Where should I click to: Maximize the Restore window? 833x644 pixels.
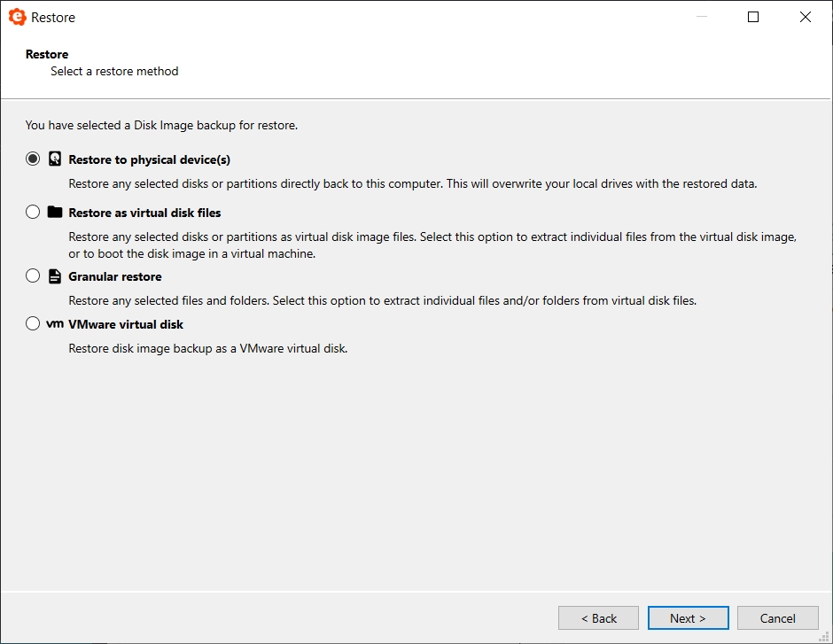click(752, 17)
